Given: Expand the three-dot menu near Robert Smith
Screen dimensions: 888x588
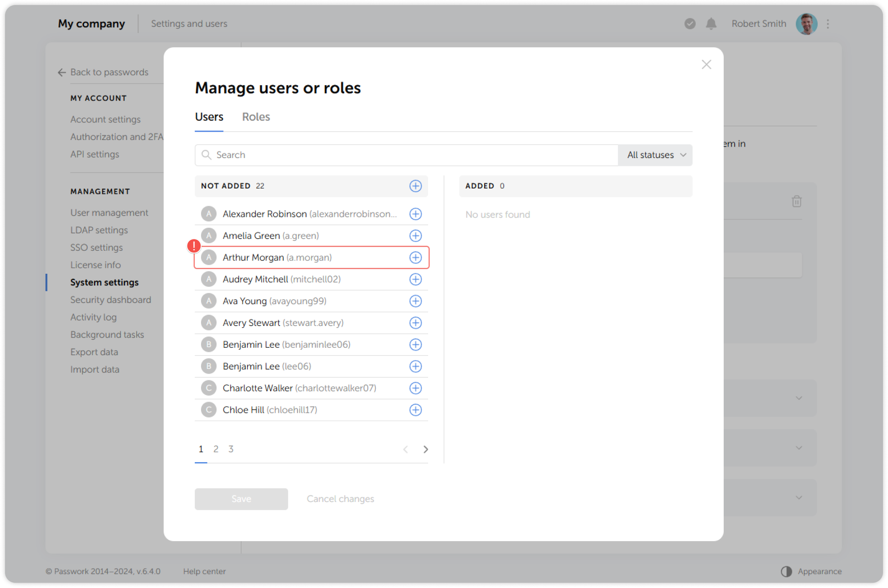Looking at the screenshot, I should (x=827, y=24).
